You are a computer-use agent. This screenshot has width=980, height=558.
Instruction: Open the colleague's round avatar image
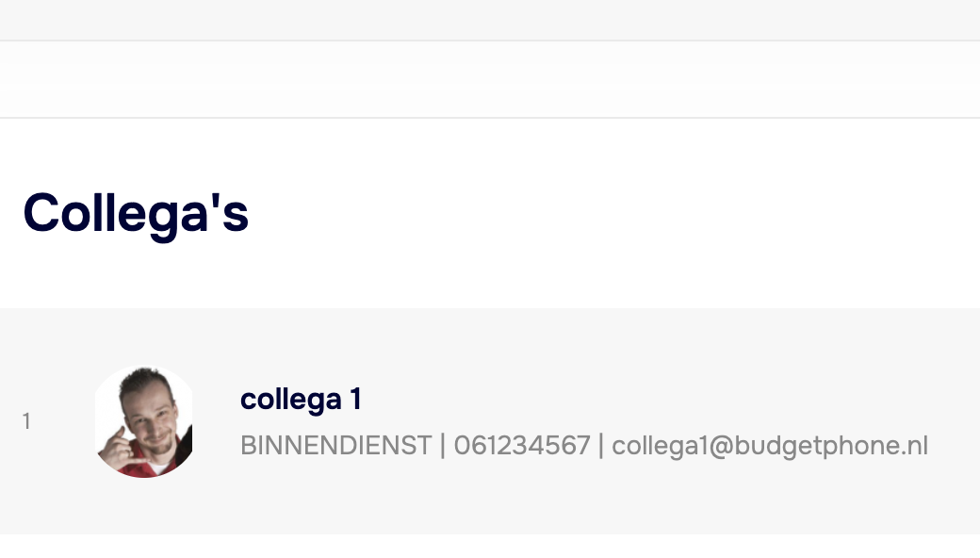[144, 421]
